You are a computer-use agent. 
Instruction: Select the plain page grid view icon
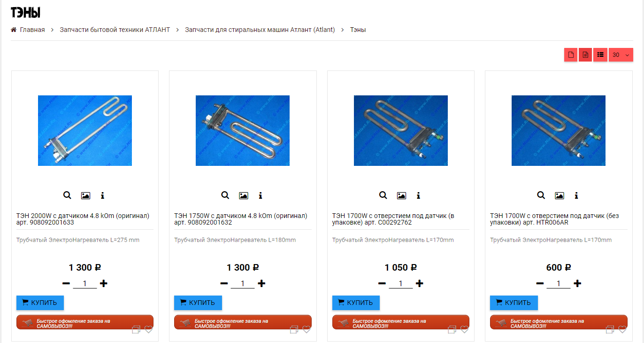click(x=571, y=55)
